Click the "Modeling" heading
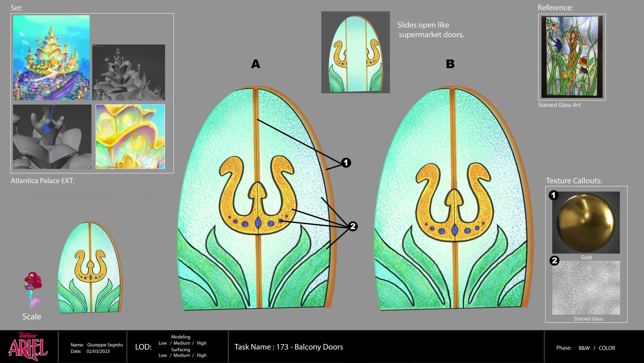This screenshot has width=644, height=363. point(181,337)
